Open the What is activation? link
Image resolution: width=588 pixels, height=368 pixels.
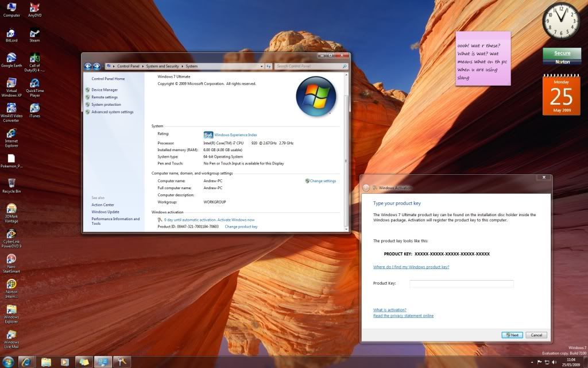click(x=390, y=310)
